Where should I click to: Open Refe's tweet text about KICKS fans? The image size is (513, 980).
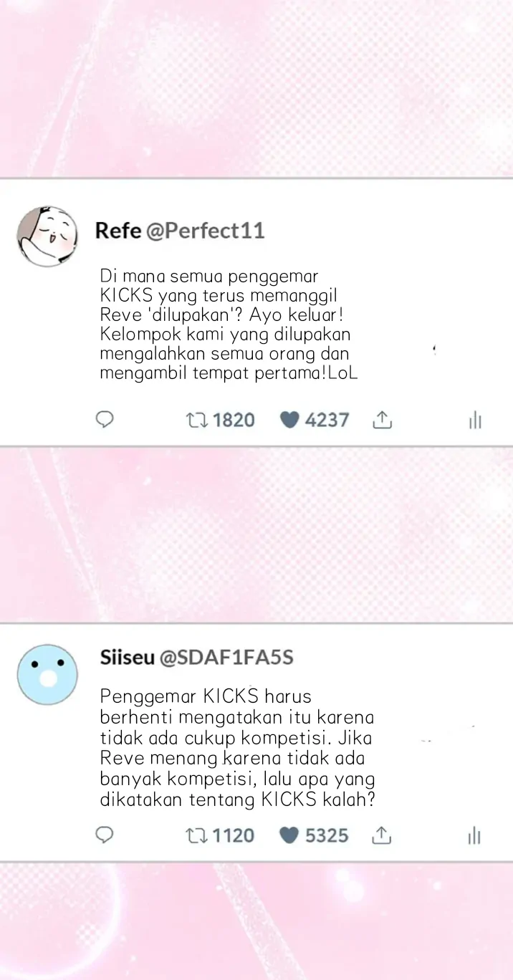point(229,325)
